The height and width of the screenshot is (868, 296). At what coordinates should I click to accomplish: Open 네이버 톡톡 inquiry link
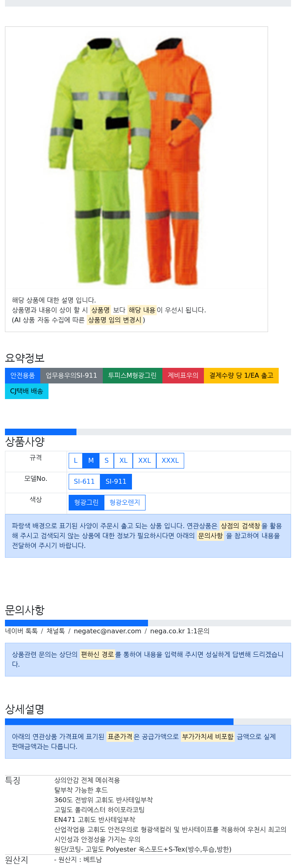[21, 631]
